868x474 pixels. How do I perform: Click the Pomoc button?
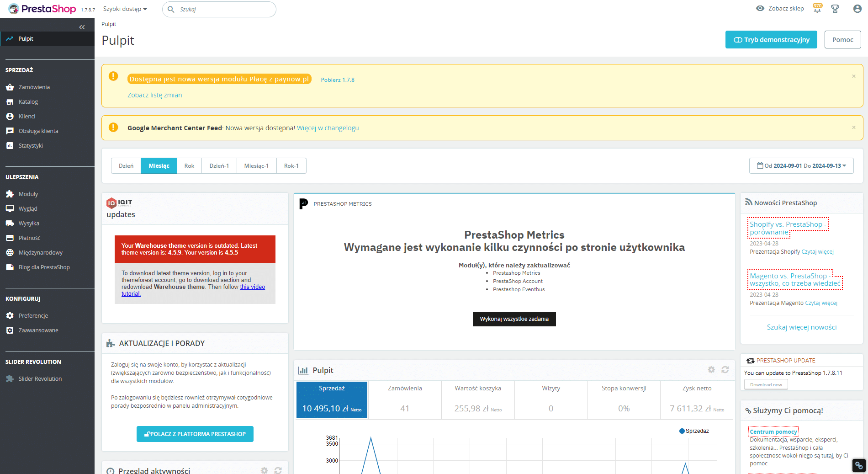tap(843, 40)
